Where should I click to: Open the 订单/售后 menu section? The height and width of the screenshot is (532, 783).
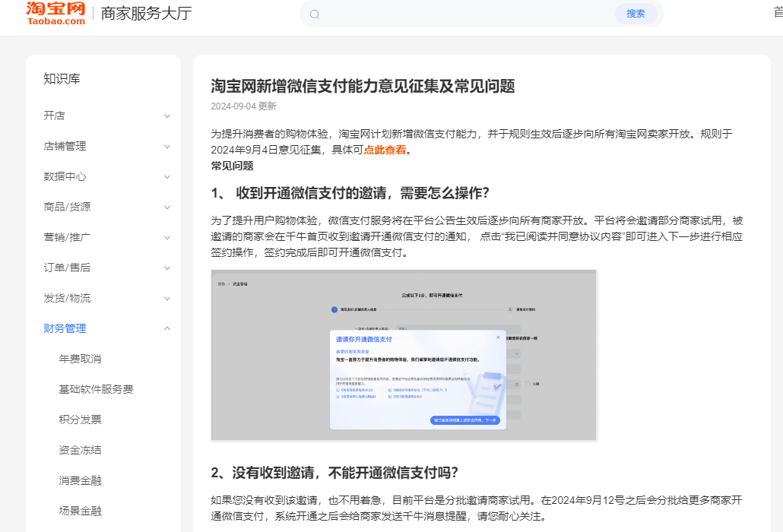point(67,268)
